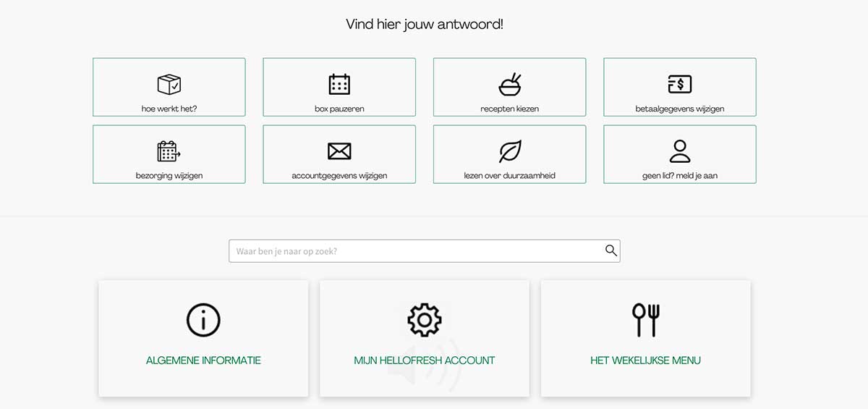Click the person icon for new members

pyautogui.click(x=679, y=151)
